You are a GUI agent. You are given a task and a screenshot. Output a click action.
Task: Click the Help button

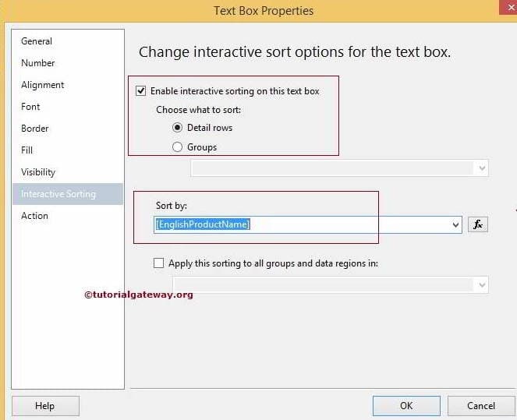pyautogui.click(x=45, y=405)
